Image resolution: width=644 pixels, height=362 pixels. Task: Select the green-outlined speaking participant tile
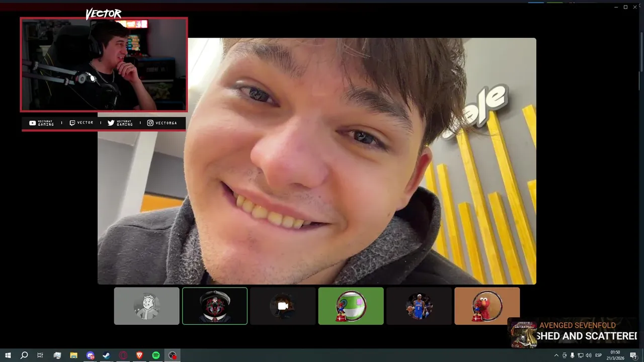[x=215, y=306]
